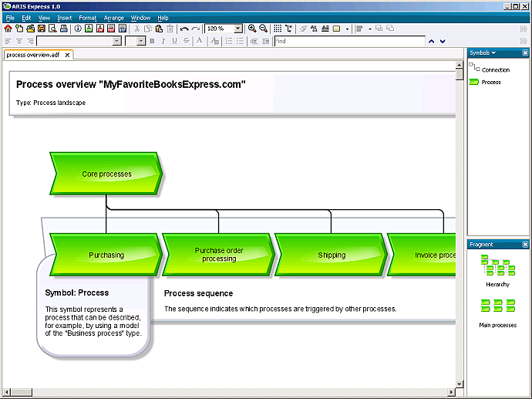The width and height of the screenshot is (532, 399).
Task: Center align text
Action: pyautogui.click(x=19, y=41)
